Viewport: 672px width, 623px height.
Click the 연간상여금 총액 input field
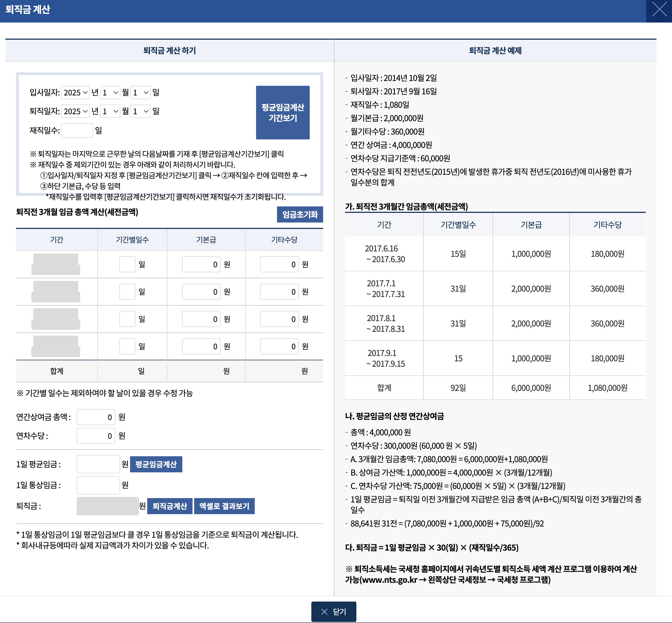coord(96,417)
